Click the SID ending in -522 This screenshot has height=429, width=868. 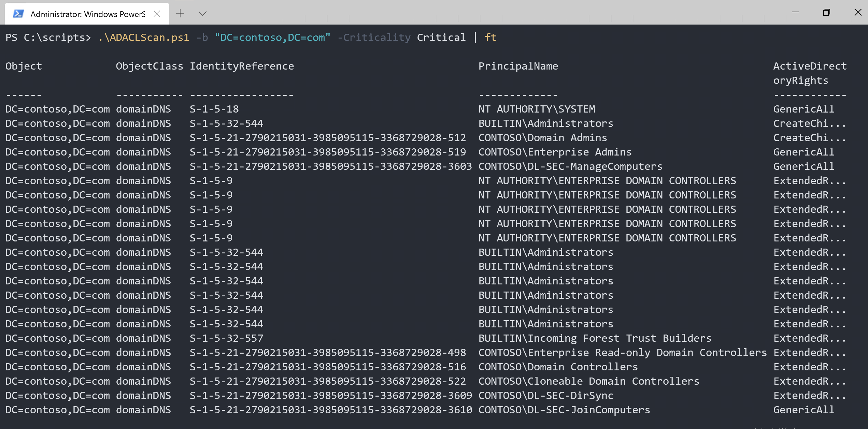[x=328, y=381]
